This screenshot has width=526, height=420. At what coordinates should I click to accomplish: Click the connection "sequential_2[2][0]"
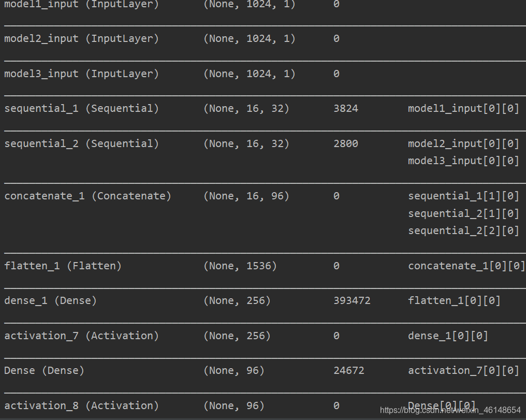pos(463,231)
